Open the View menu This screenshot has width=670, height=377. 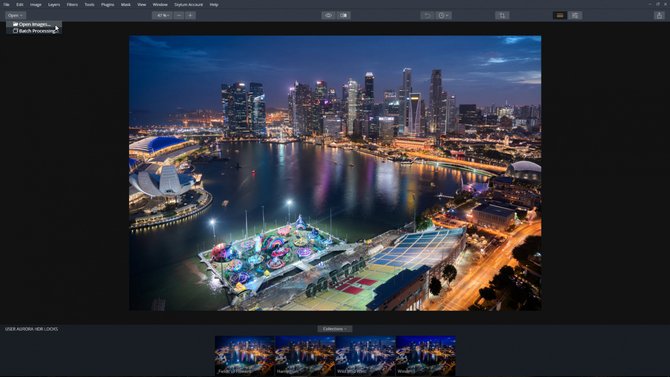click(141, 4)
